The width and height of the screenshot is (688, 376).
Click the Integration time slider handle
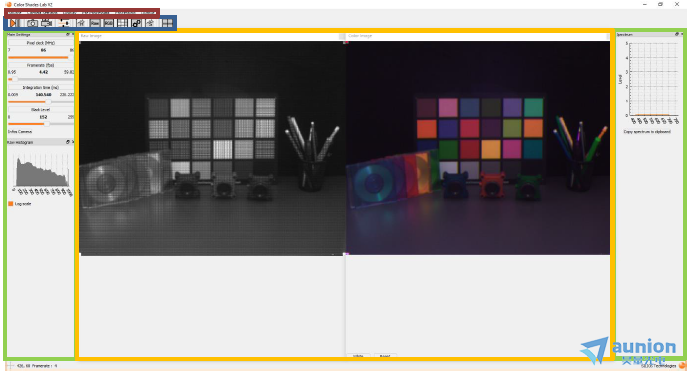point(49,102)
